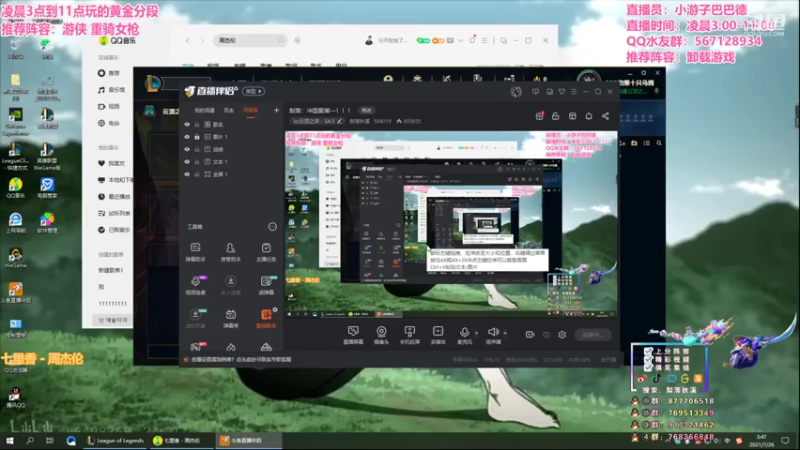Hide the 文本 1 source layer
The image size is (800, 450).
(x=187, y=162)
